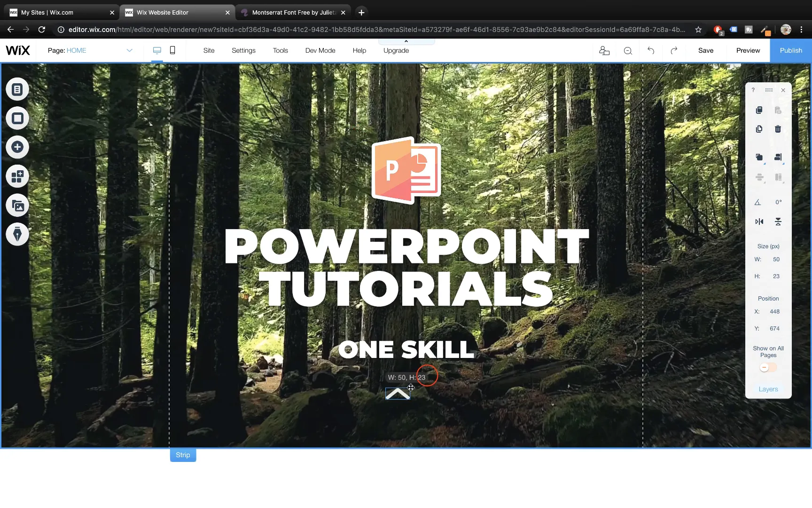Click the rotation angle icon
The height and width of the screenshot is (508, 812).
757,202
